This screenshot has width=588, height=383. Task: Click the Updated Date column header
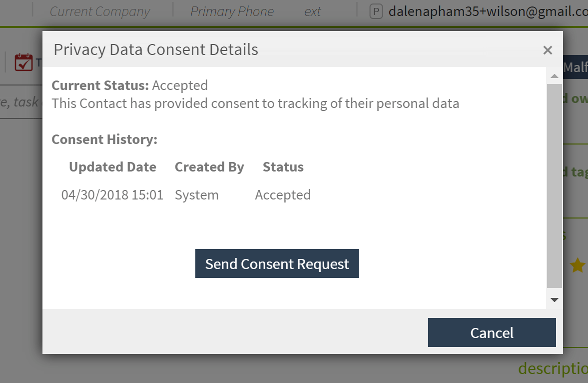tap(112, 166)
